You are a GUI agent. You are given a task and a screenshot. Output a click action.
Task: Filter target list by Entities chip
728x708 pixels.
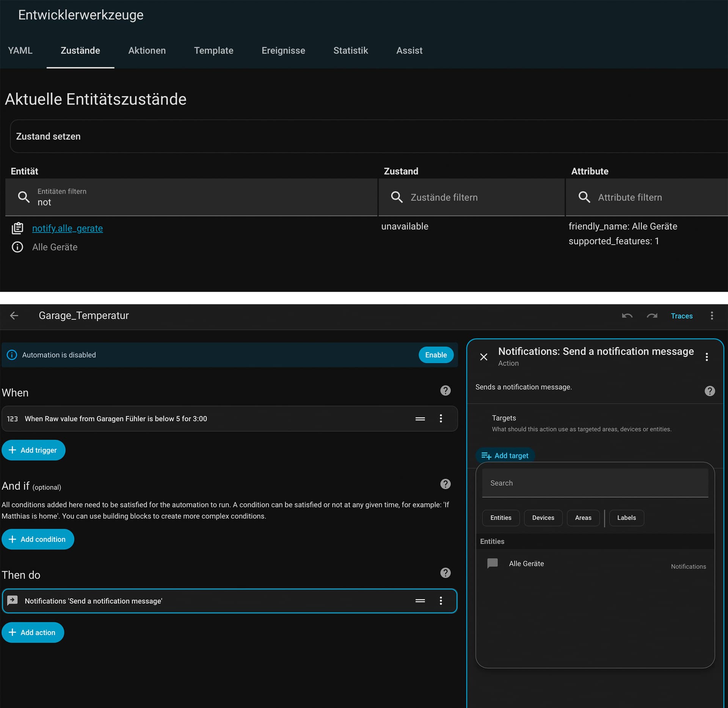[x=500, y=518]
